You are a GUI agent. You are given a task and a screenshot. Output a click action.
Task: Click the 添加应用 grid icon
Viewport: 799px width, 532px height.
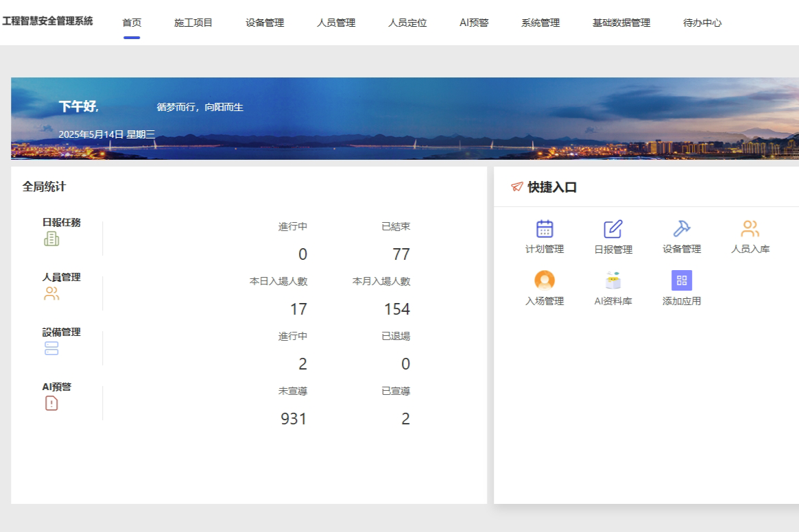tap(681, 280)
